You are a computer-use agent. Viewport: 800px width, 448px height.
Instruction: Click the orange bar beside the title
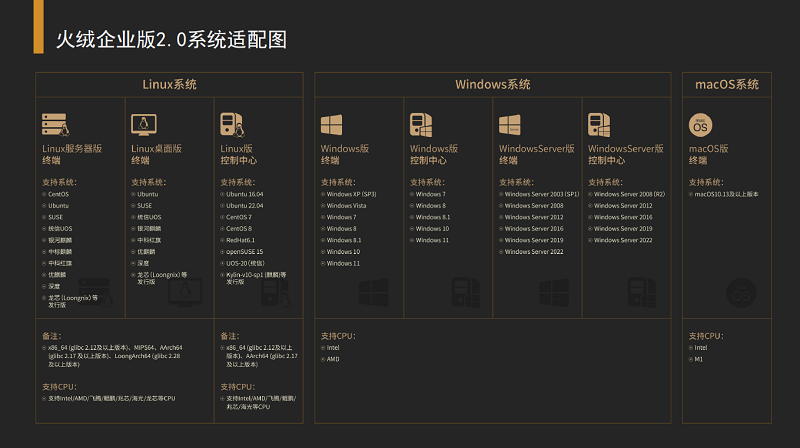click(x=38, y=27)
